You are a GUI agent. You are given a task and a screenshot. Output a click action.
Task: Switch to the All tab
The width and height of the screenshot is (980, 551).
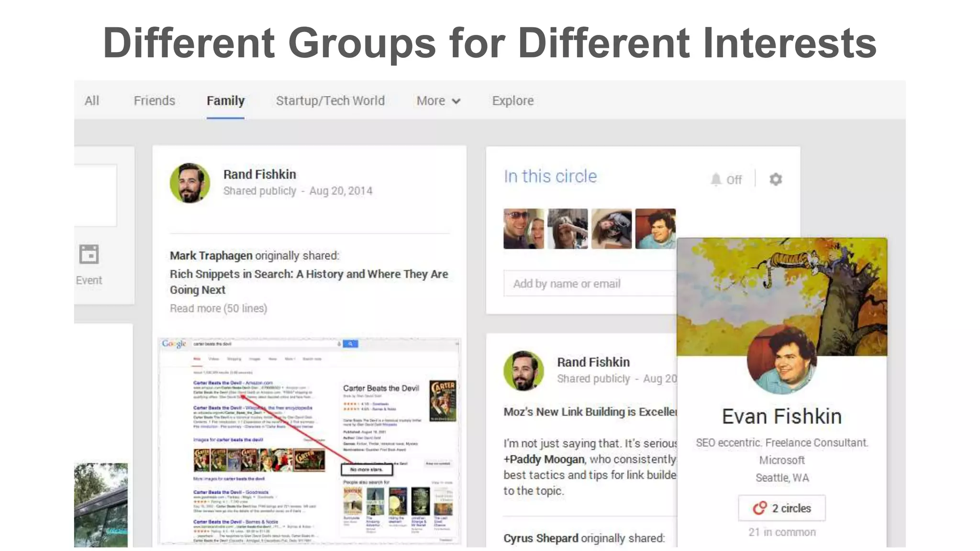pyautogui.click(x=92, y=100)
